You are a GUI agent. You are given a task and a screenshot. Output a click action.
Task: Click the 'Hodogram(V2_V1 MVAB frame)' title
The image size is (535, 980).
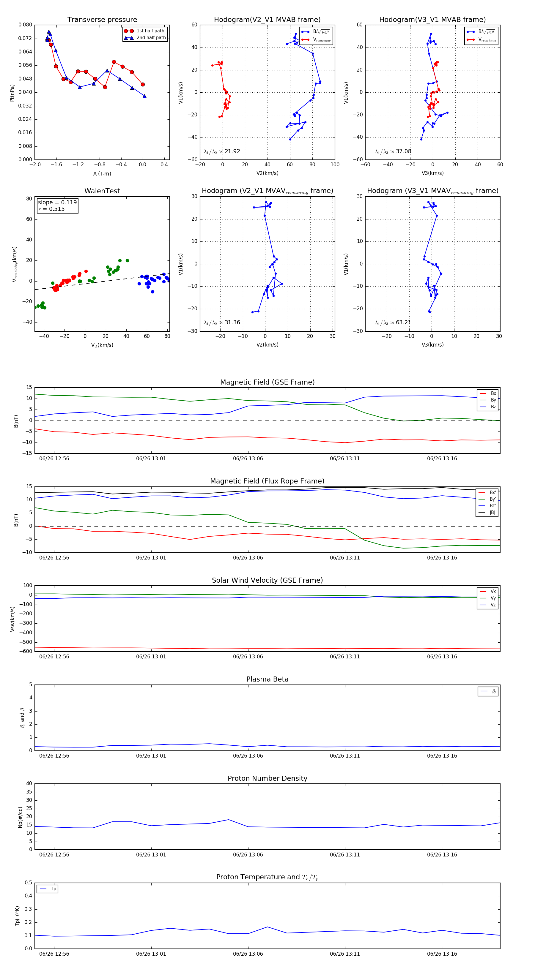267,20
